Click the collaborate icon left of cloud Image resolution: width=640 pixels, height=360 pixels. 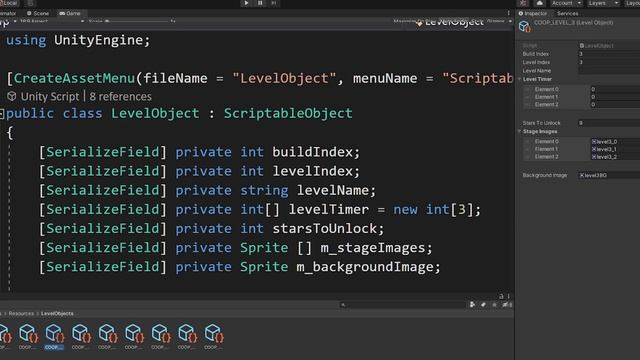click(523, 3)
